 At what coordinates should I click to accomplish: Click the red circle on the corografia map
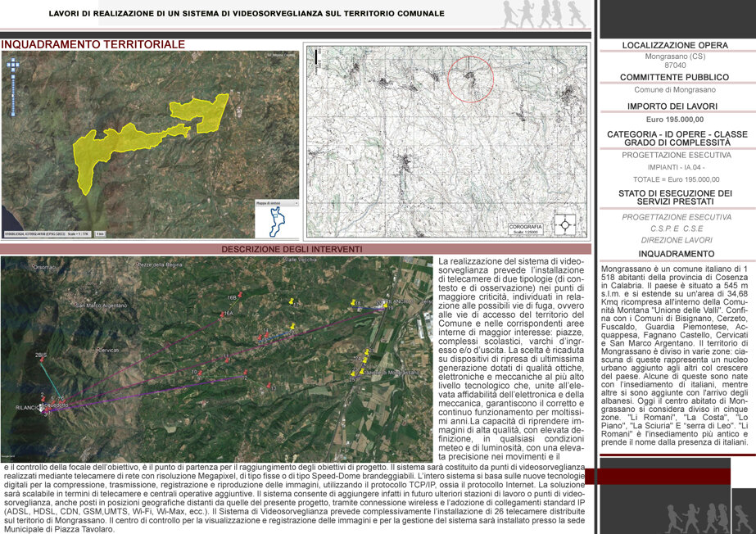[x=471, y=79]
